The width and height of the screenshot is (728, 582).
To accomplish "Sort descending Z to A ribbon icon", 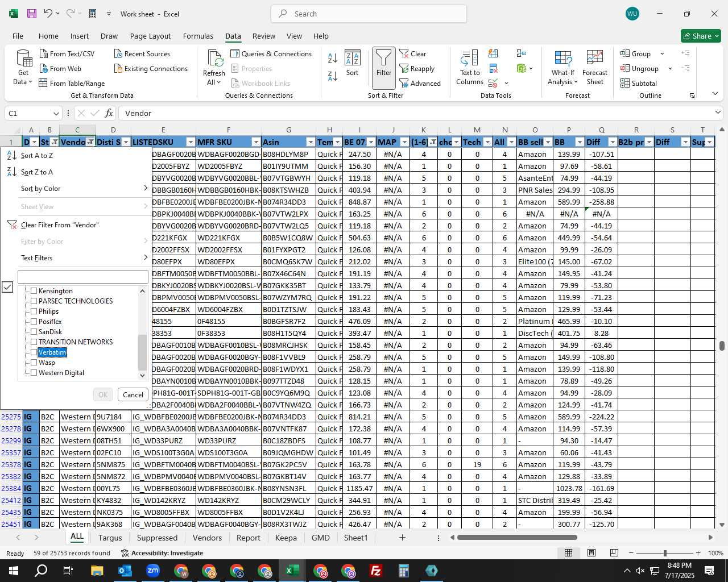I will 333,76.
